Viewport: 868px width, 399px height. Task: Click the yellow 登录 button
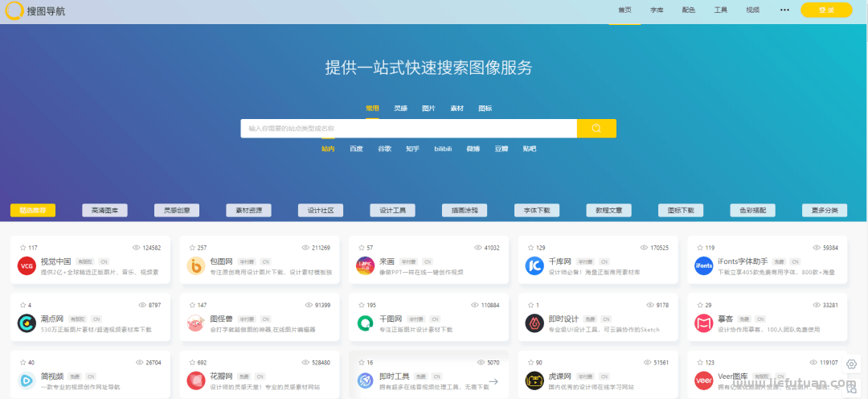(826, 10)
